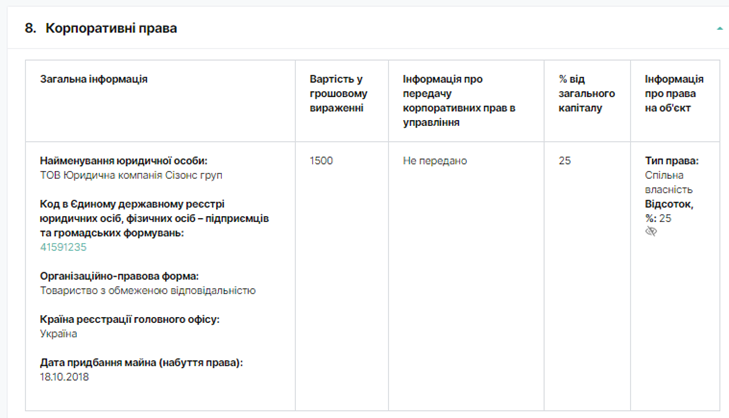Click the country value "Україна"
Viewport: 729px width, 418px height.
pyautogui.click(x=59, y=333)
